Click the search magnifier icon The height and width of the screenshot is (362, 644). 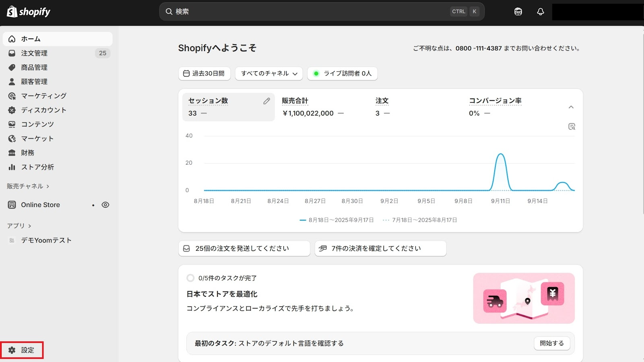(169, 12)
